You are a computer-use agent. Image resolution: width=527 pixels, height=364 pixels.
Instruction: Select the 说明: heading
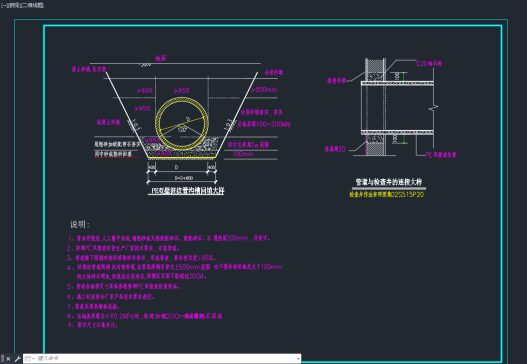point(80,225)
